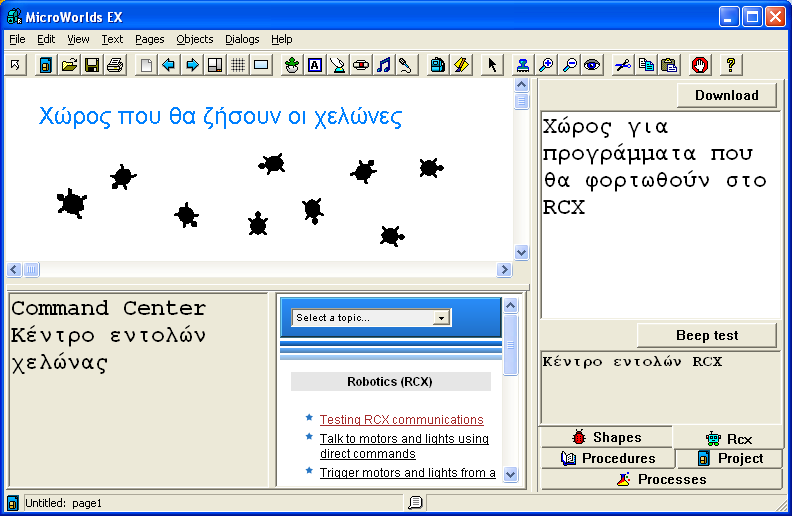Create a text box with the A icon
Image resolution: width=792 pixels, height=516 pixels.
click(x=315, y=65)
